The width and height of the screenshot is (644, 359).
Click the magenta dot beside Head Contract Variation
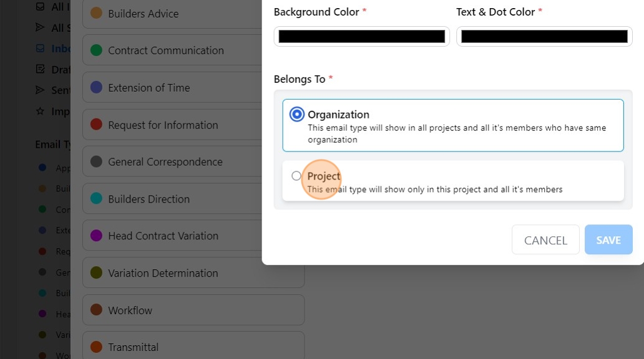pyautogui.click(x=96, y=236)
